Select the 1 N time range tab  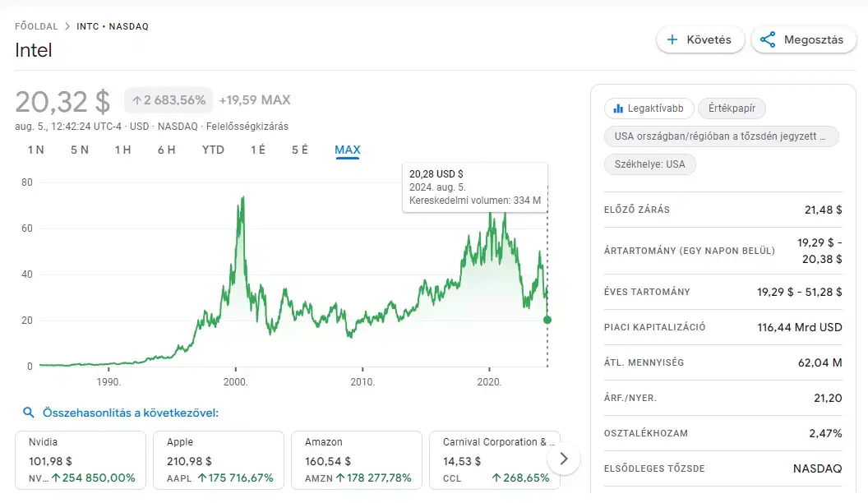click(x=36, y=150)
